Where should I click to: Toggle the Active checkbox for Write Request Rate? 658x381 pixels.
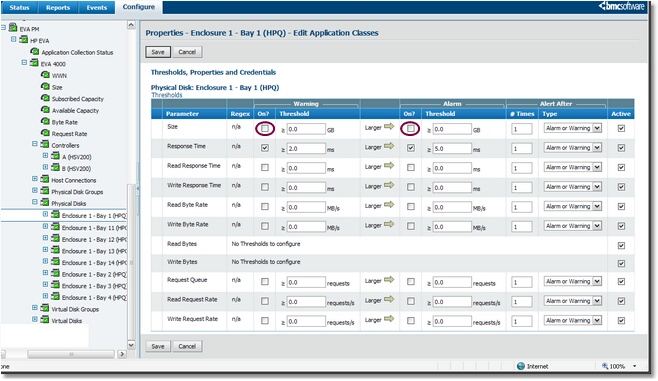[621, 321]
